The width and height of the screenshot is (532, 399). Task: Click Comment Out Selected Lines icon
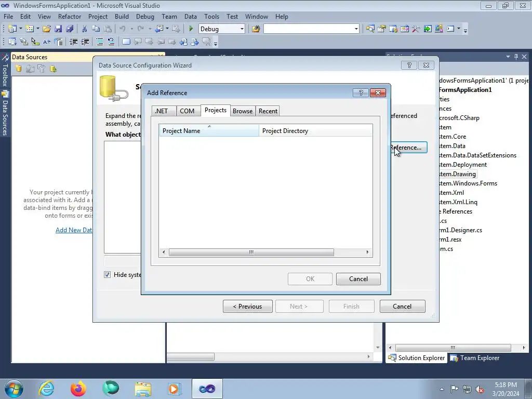tap(100, 42)
